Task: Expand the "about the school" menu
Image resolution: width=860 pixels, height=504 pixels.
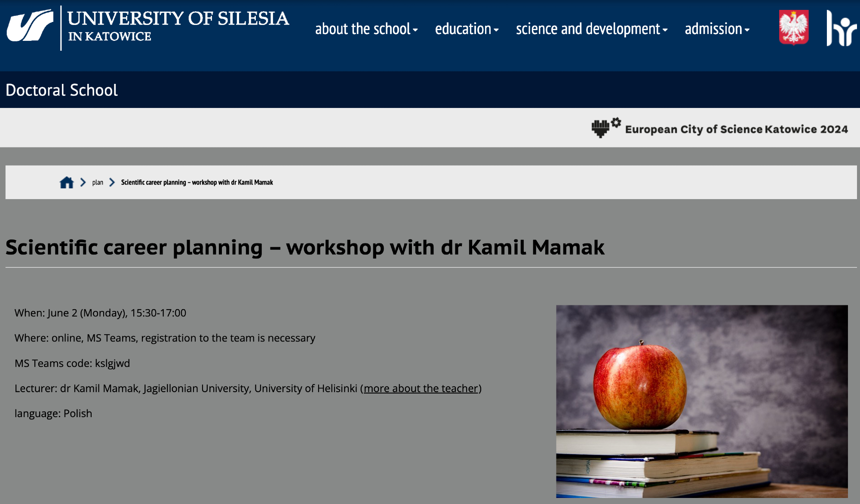Action: point(366,29)
